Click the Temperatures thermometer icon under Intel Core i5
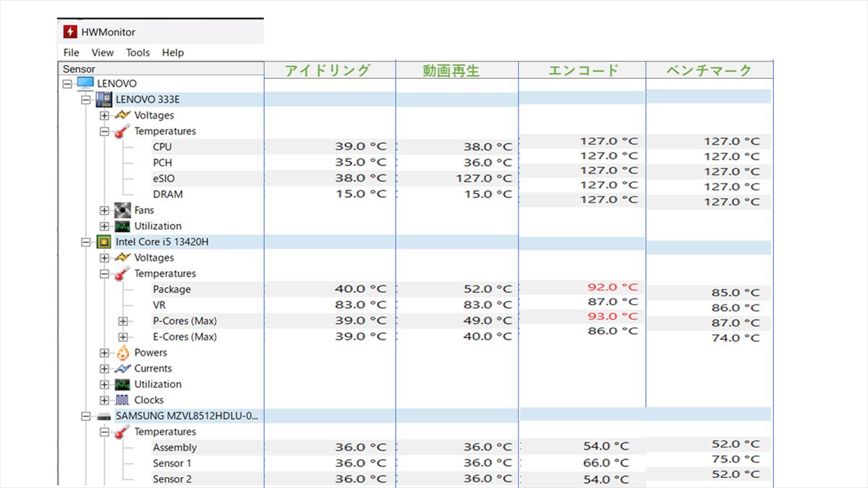The height and width of the screenshot is (488, 868). pyautogui.click(x=122, y=273)
